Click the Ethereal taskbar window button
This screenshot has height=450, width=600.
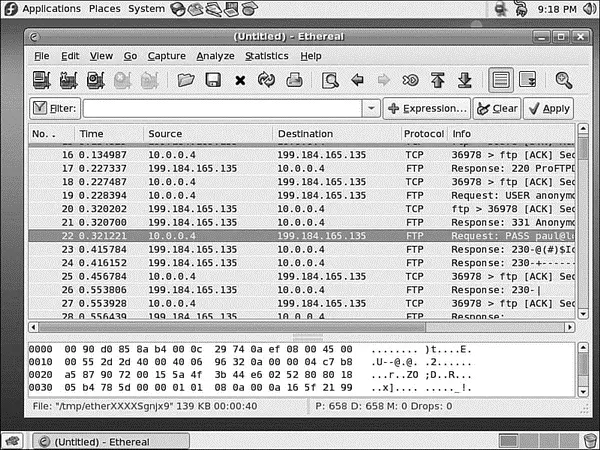[111, 442]
